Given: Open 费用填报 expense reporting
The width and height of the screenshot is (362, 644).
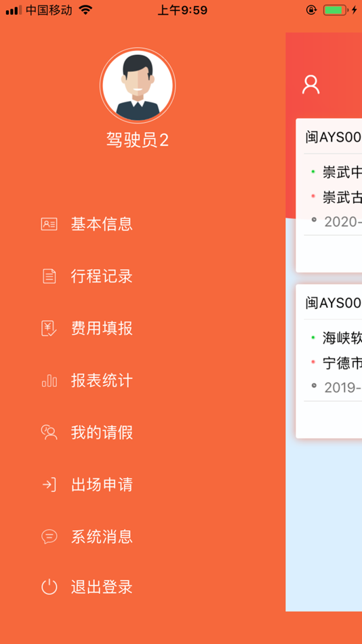Looking at the screenshot, I should pos(102,329).
